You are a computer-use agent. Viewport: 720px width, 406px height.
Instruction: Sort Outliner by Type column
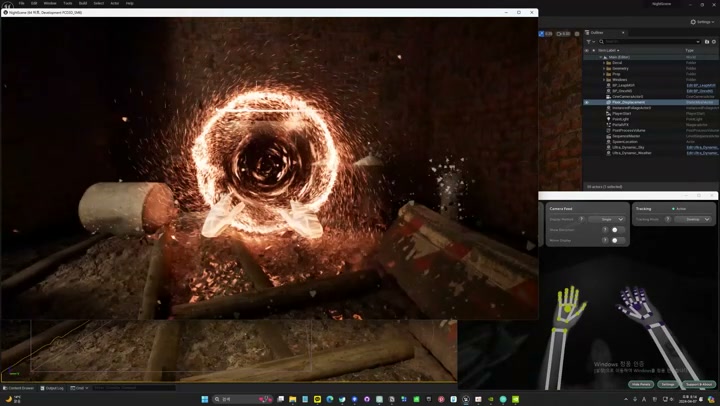click(x=689, y=50)
